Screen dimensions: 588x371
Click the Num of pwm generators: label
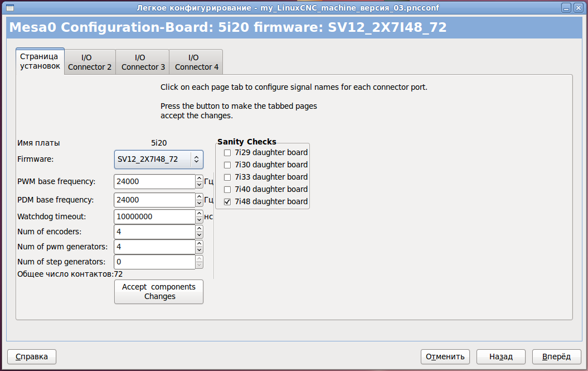(x=62, y=247)
